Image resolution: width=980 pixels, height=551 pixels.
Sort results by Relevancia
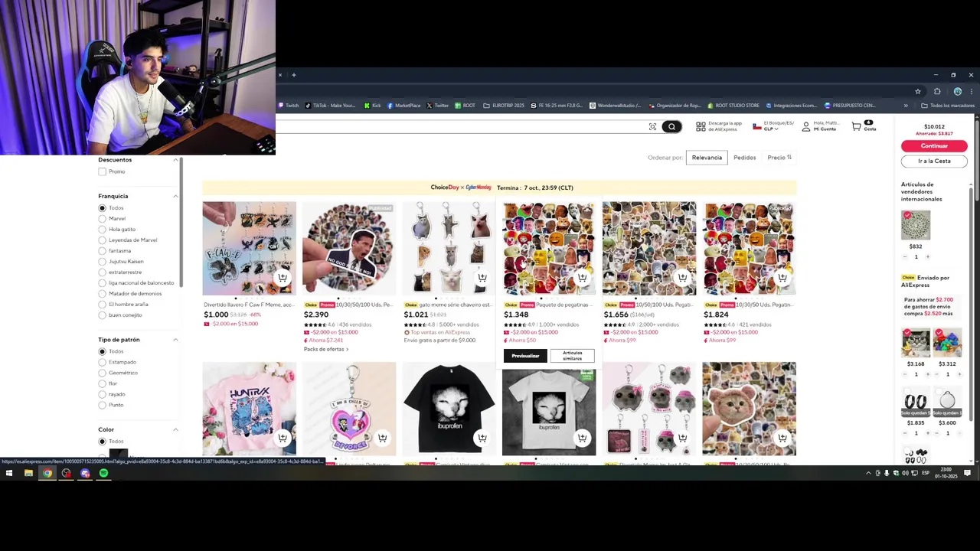tap(707, 158)
